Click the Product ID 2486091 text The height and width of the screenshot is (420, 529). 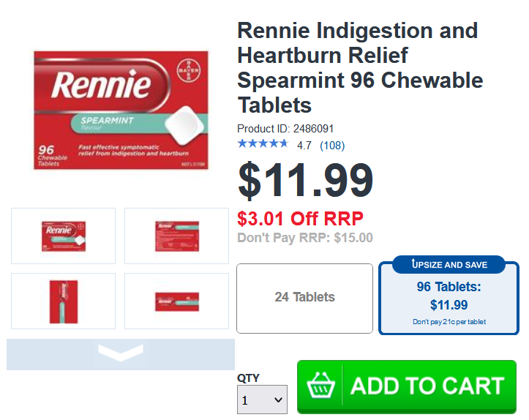285,129
